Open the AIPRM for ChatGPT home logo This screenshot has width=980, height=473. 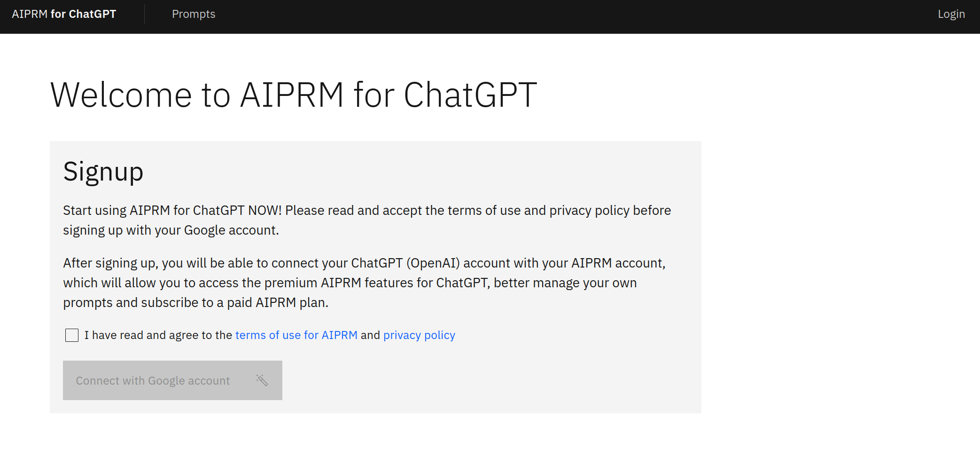coord(64,14)
